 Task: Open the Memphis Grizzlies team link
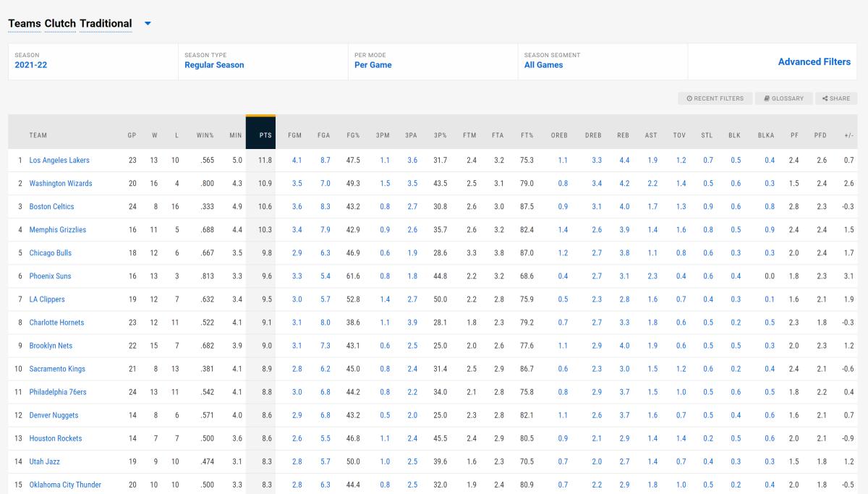coord(58,230)
